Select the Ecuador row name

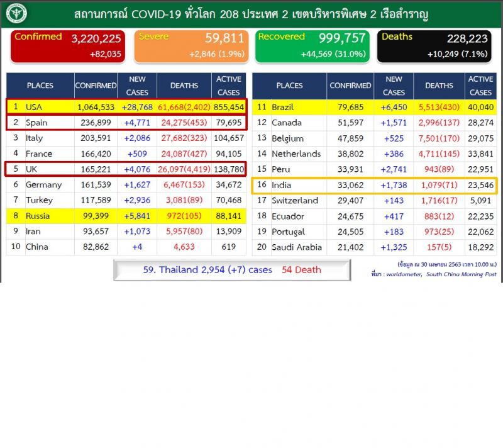tap(288, 216)
